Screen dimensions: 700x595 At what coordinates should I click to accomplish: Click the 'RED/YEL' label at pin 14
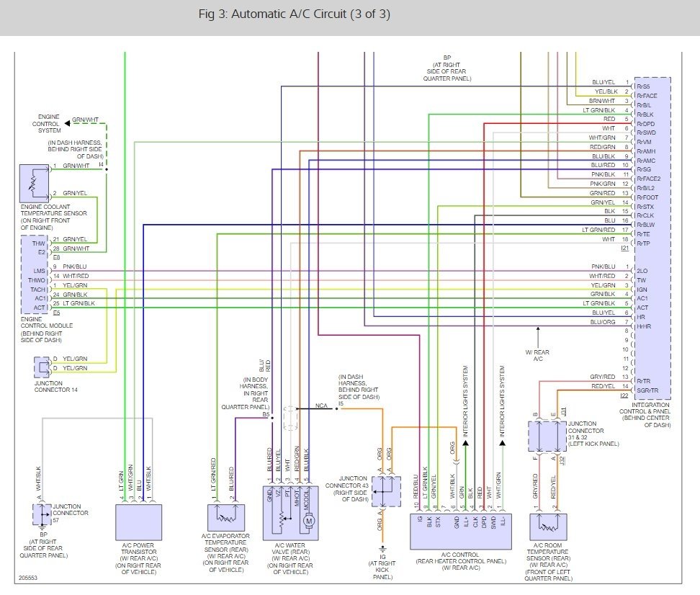click(603, 386)
